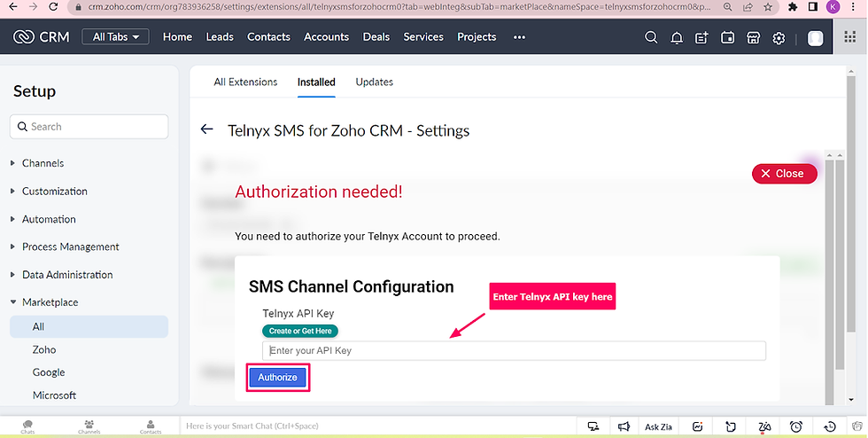Open the Marketplace store icon
868x438 pixels.
pyautogui.click(x=753, y=37)
